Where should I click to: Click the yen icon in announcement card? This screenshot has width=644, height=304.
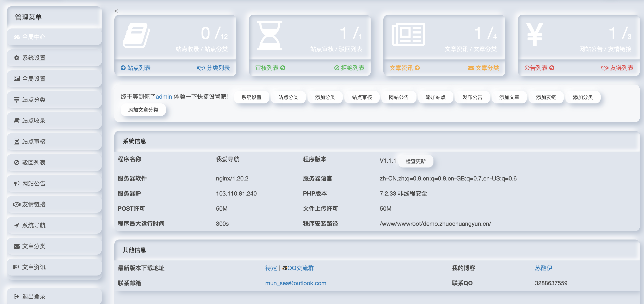point(534,35)
